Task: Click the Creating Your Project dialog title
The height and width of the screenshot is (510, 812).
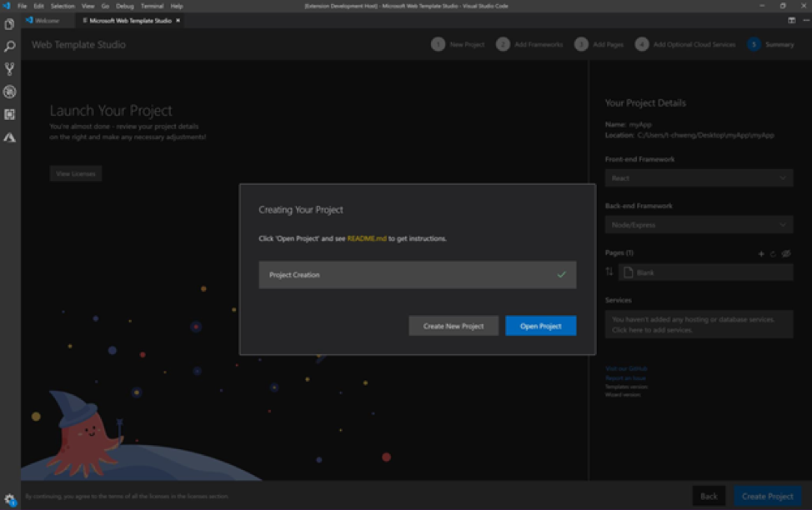Action: [301, 210]
